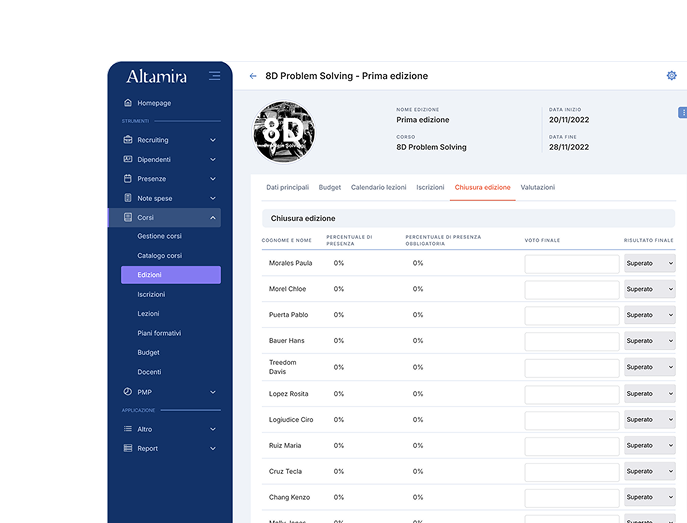This screenshot has width=687, height=523.
Task: Click the Homepage house icon
Action: click(128, 103)
